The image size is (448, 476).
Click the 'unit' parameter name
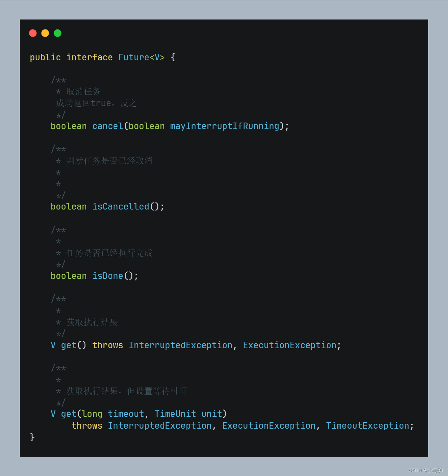[x=212, y=414]
